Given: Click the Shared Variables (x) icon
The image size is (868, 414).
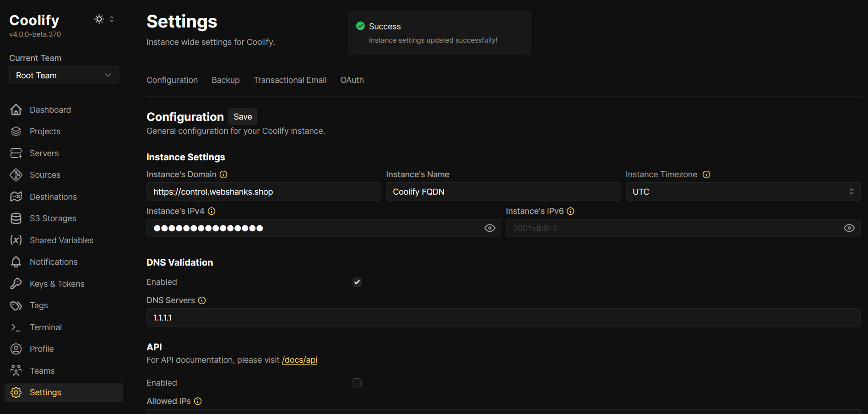Looking at the screenshot, I should (x=16, y=240).
